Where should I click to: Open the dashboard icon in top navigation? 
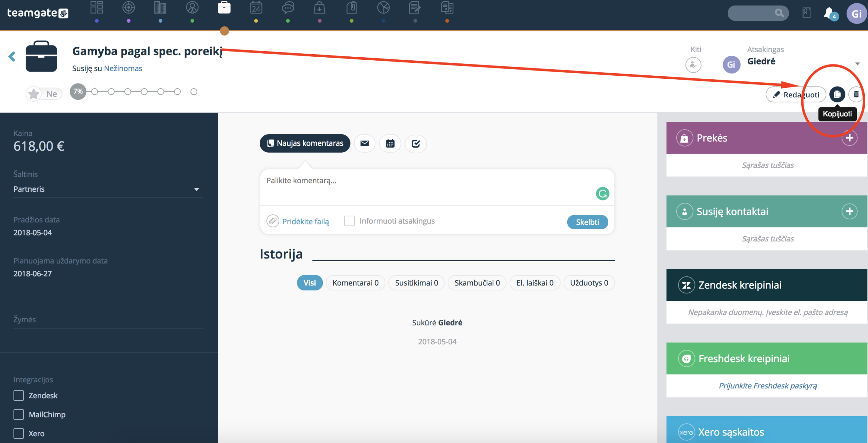click(97, 7)
